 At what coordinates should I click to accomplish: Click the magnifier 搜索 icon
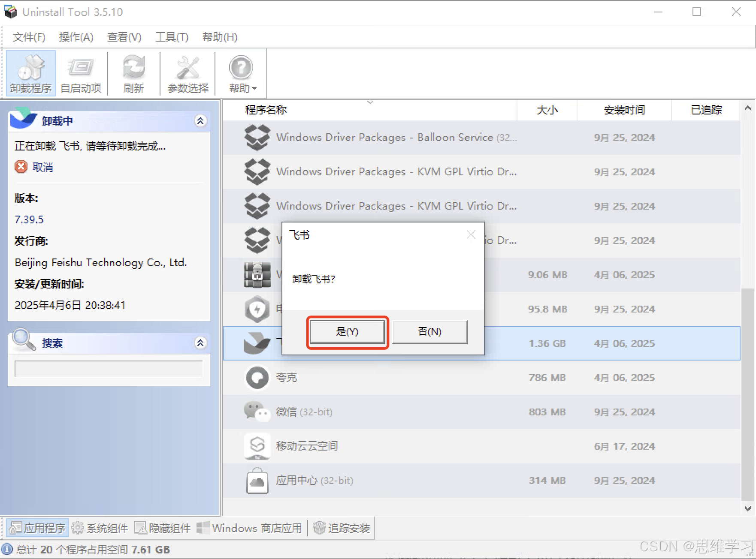[24, 340]
